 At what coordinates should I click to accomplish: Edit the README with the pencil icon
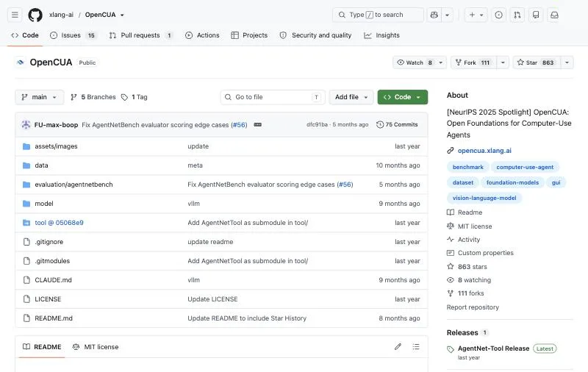398,346
